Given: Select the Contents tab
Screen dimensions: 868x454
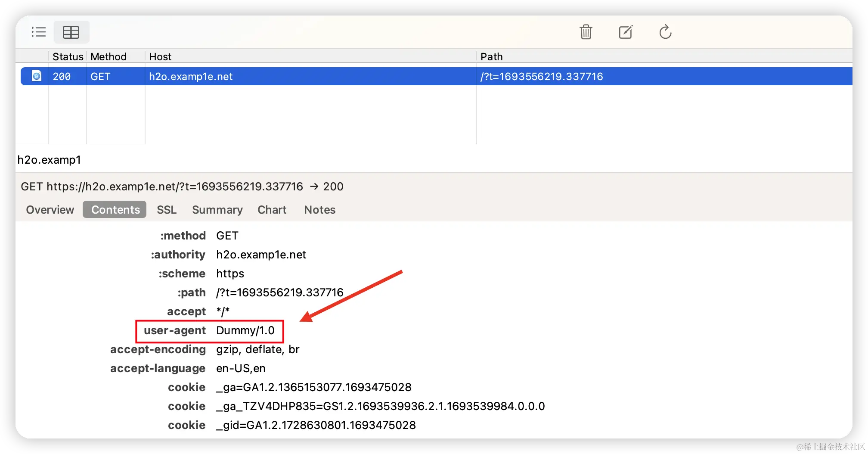Looking at the screenshot, I should pos(114,210).
